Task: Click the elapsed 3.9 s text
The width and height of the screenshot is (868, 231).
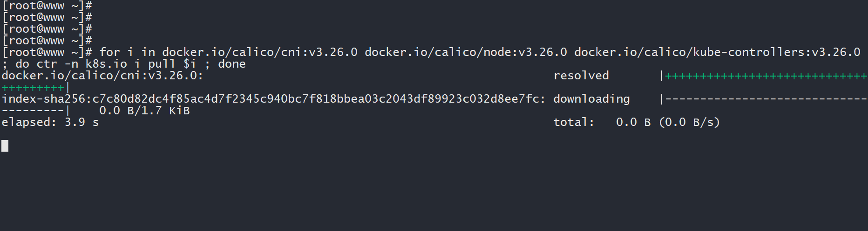Action: (x=50, y=122)
